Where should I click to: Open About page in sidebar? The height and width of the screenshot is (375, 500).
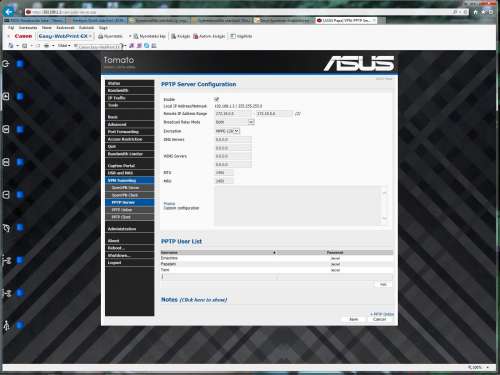coord(130,240)
